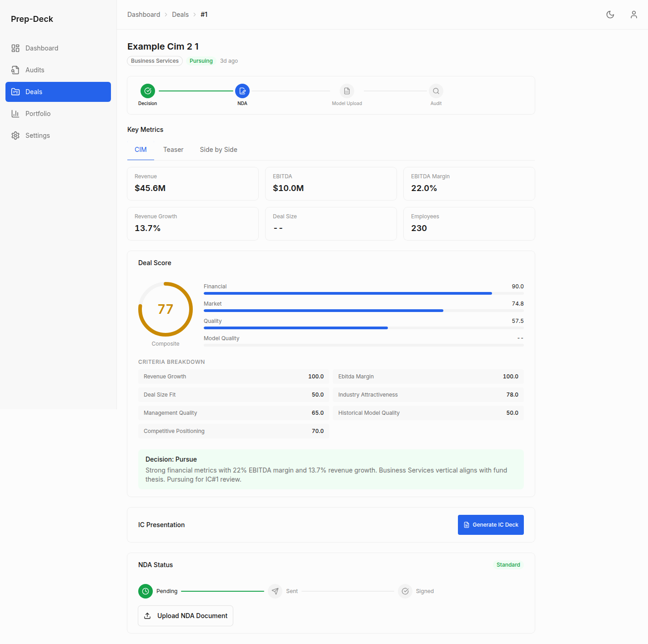
Task: Open the user profile icon
Action: tap(633, 14)
